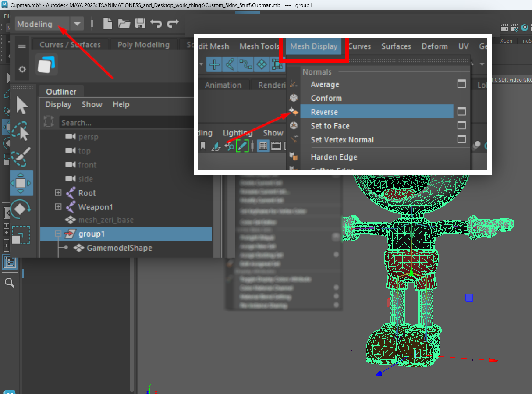
Task: Redo the action using the toolbar arrow
Action: point(173,24)
